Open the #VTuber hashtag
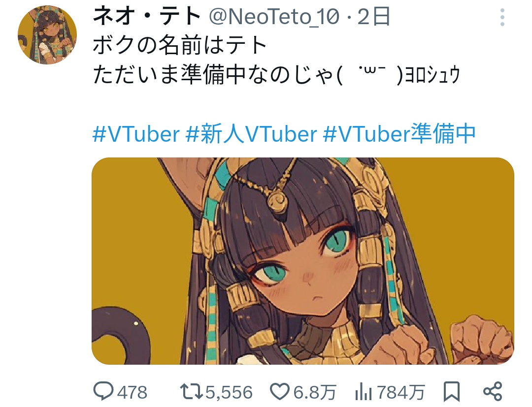The height and width of the screenshot is (407, 532). tap(136, 134)
